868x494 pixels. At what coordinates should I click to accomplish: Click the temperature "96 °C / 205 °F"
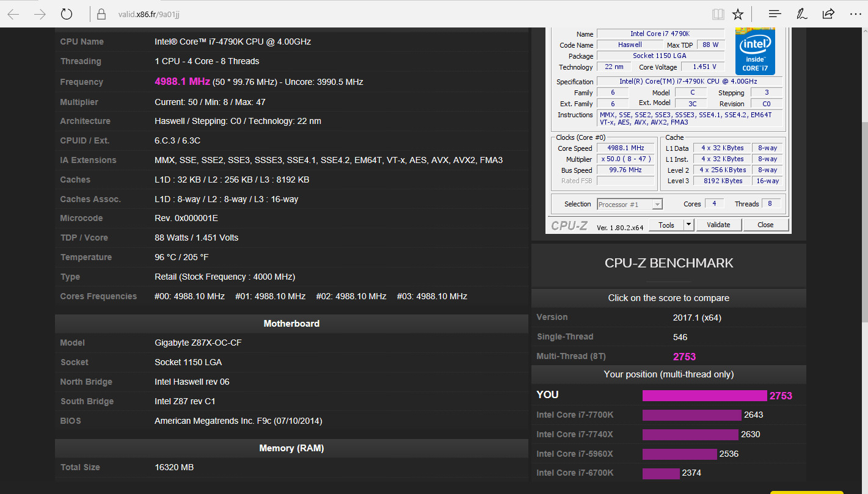[182, 257]
